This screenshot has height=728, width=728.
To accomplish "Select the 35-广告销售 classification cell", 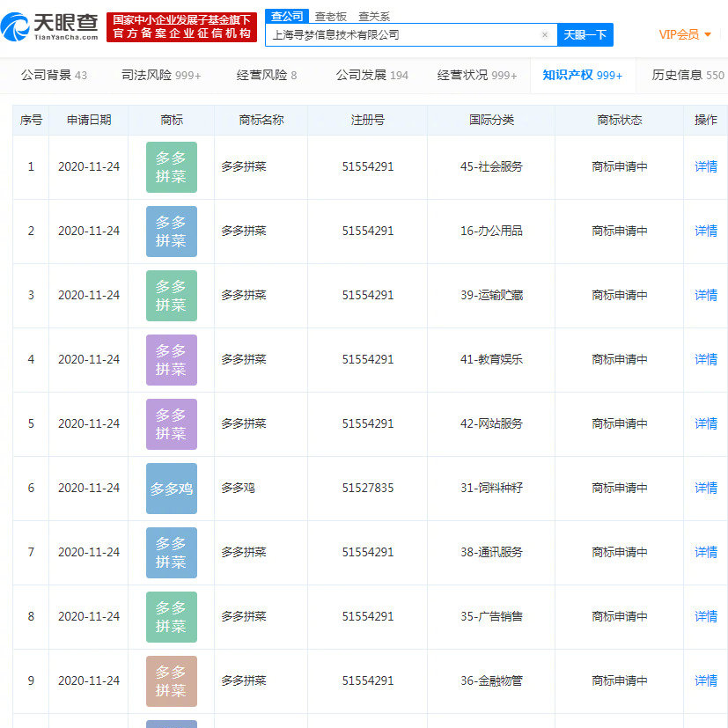I will pyautogui.click(x=492, y=616).
